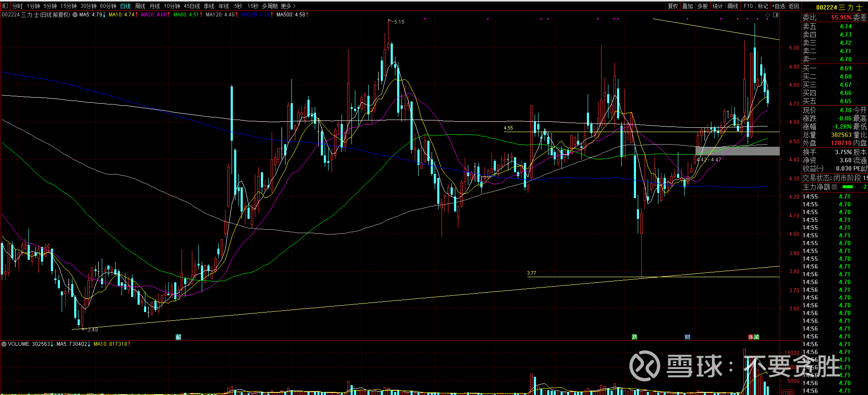
Task: Click the 委比 55.95% value
Action: (842, 17)
